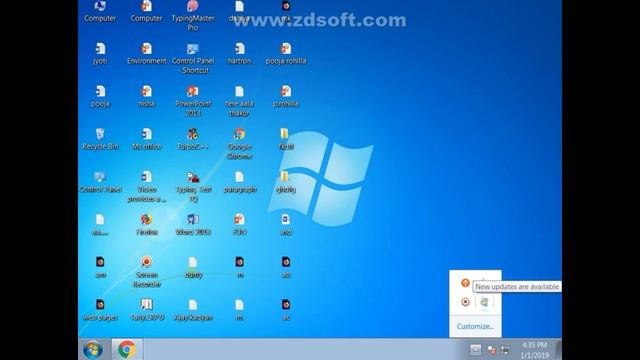The width and height of the screenshot is (640, 360).
Task: Select the Ajay Kadyan file icon
Action: [193, 304]
